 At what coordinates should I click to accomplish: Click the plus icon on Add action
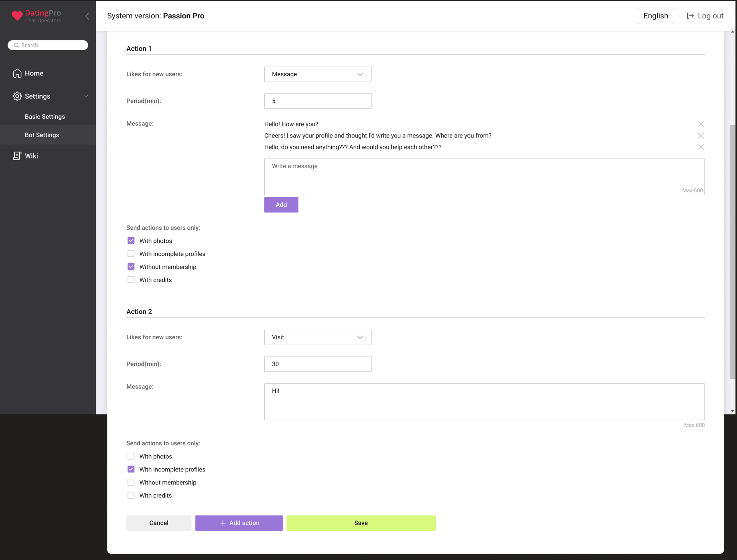223,523
